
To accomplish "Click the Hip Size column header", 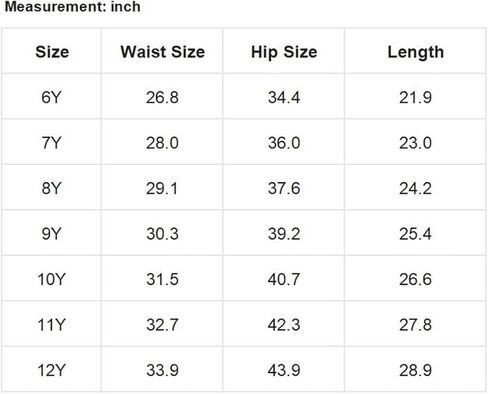I will 284,52.
